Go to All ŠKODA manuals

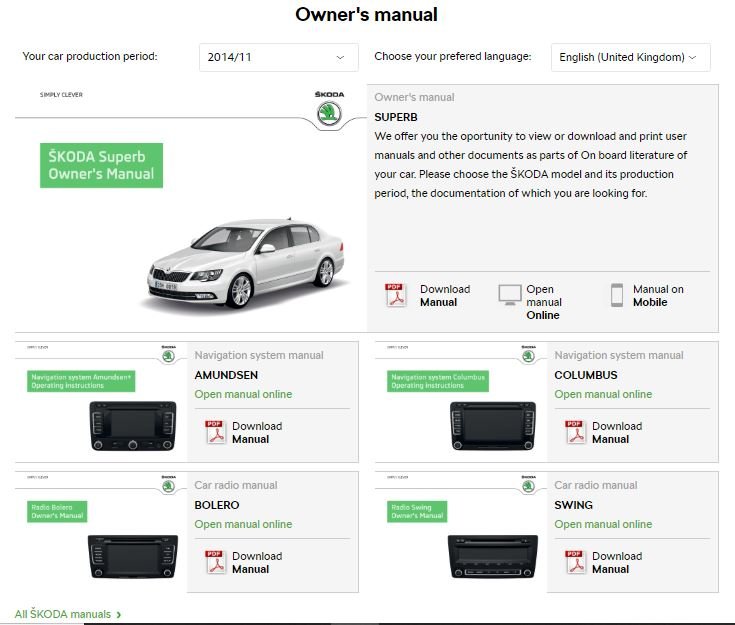[68, 614]
